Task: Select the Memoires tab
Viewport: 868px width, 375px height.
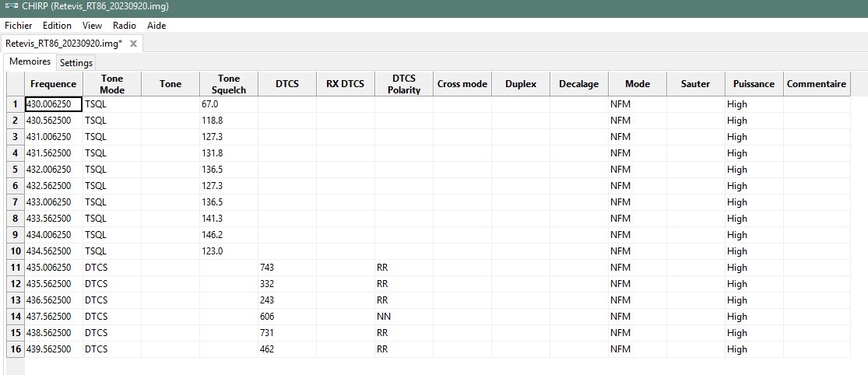Action: coord(30,62)
